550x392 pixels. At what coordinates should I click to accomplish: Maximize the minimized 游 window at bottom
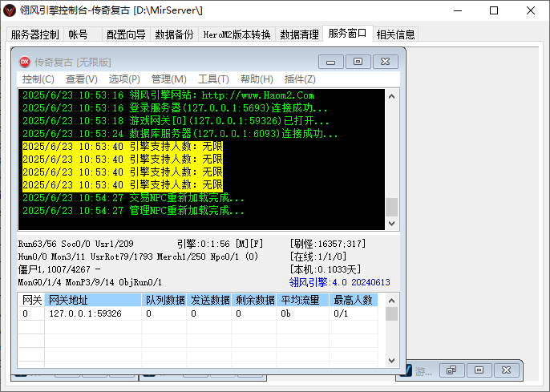479,370
